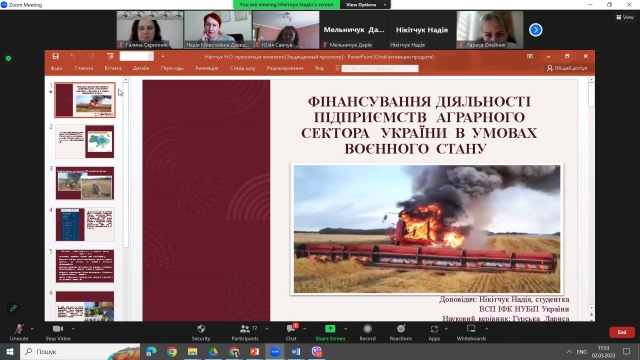Image resolution: width=640 pixels, height=360 pixels.
Task: Expand the View Options dropdown
Action: [365, 4]
